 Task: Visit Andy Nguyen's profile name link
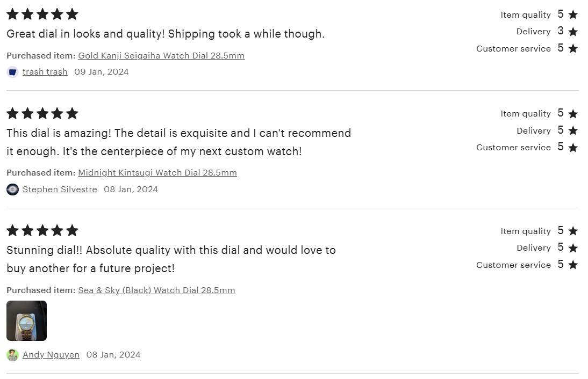pyautogui.click(x=51, y=355)
